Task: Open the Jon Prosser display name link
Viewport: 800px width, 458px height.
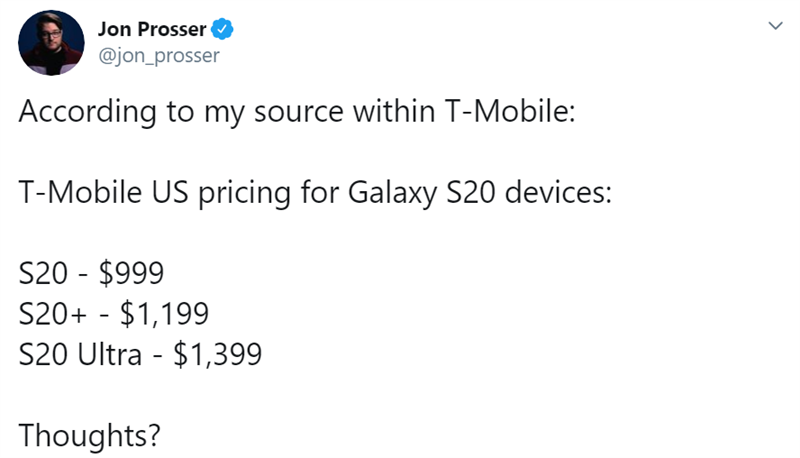Action: (152, 29)
